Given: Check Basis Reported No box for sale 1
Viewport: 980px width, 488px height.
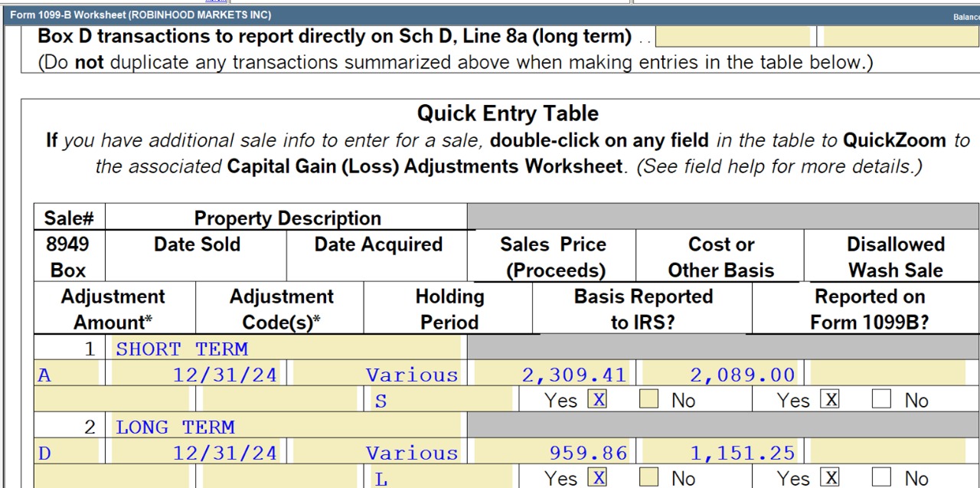Looking at the screenshot, I should pyautogui.click(x=649, y=399).
